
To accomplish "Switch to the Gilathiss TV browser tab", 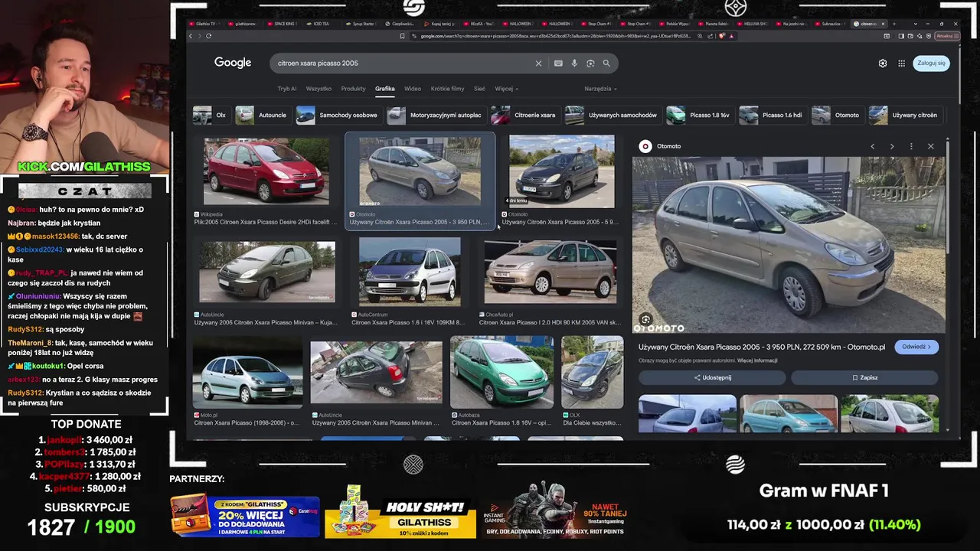I will tap(203, 24).
